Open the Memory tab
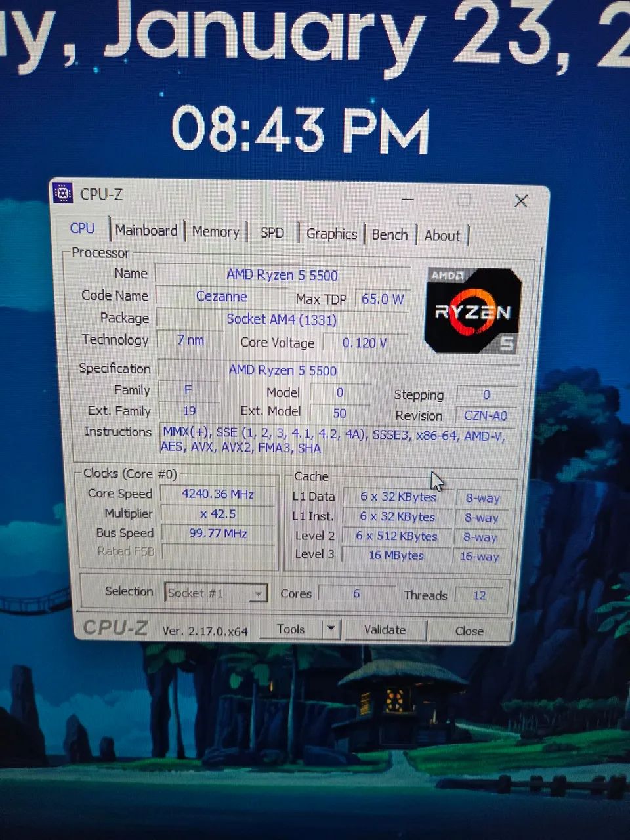Screen dimensions: 630x840 (216, 232)
